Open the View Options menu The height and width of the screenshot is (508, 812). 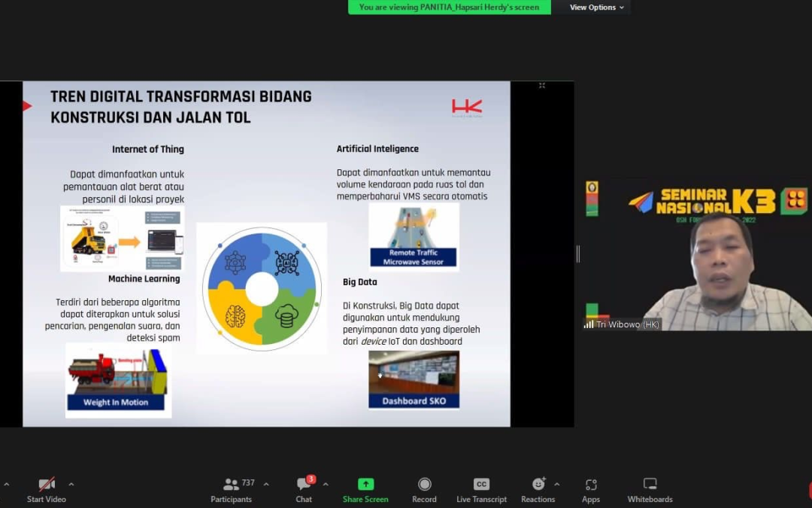(x=597, y=8)
